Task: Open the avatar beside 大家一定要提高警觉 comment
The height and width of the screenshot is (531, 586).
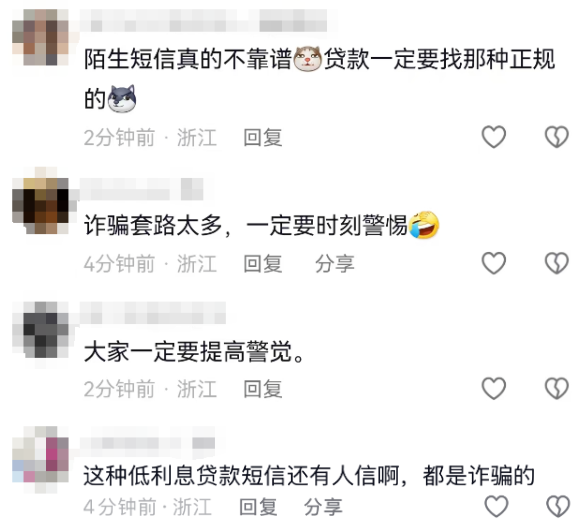Action: [x=40, y=330]
